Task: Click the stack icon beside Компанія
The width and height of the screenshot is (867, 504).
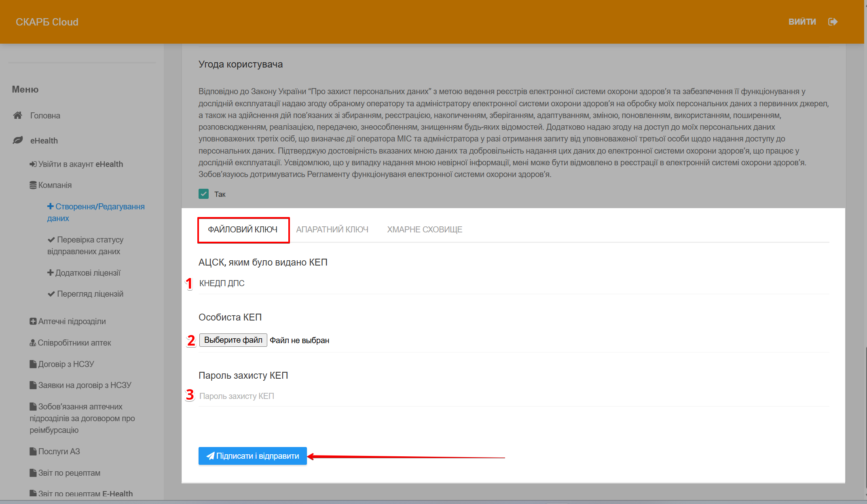Action: coord(33,185)
